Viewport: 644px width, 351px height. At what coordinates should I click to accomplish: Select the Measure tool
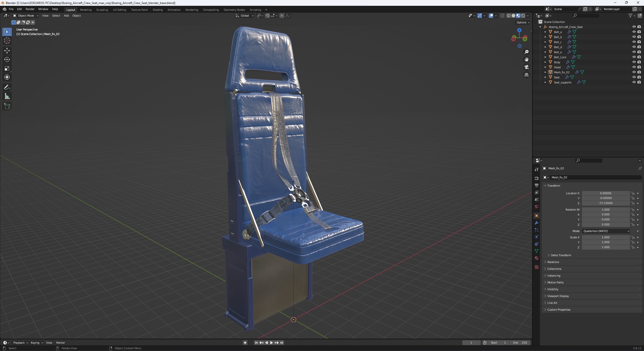pos(7,96)
